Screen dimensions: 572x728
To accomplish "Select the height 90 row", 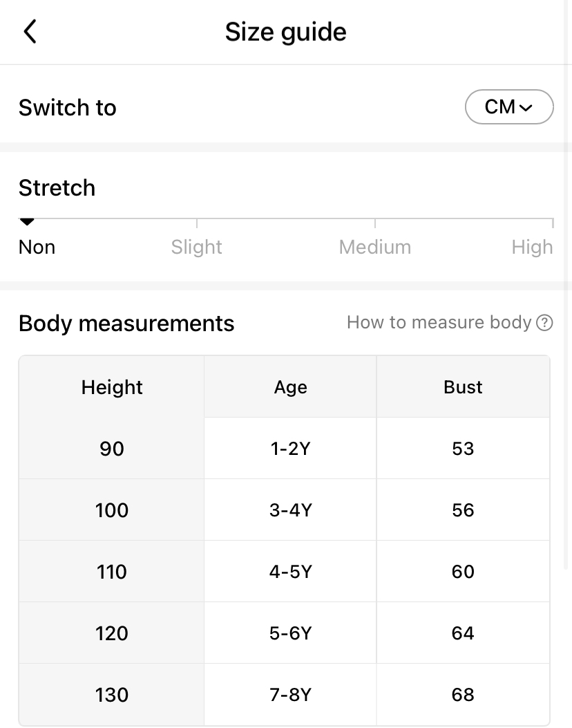I will point(112,449).
